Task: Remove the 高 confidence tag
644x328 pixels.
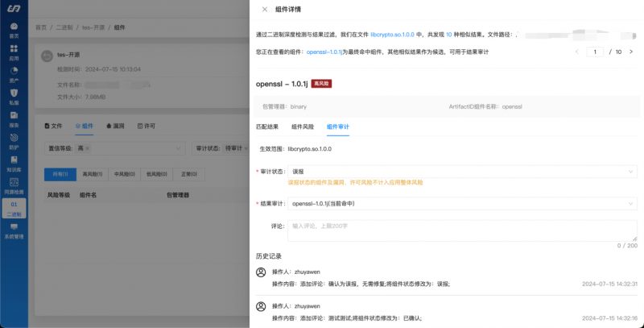Action: coord(87,148)
